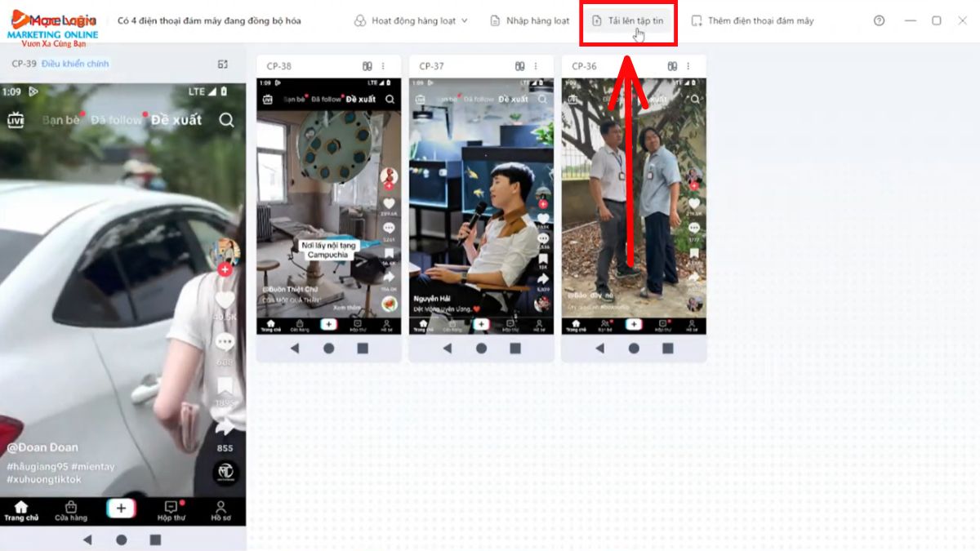The width and height of the screenshot is (980, 551).
Task: Like the video on CP-39 phone
Action: coord(225,300)
